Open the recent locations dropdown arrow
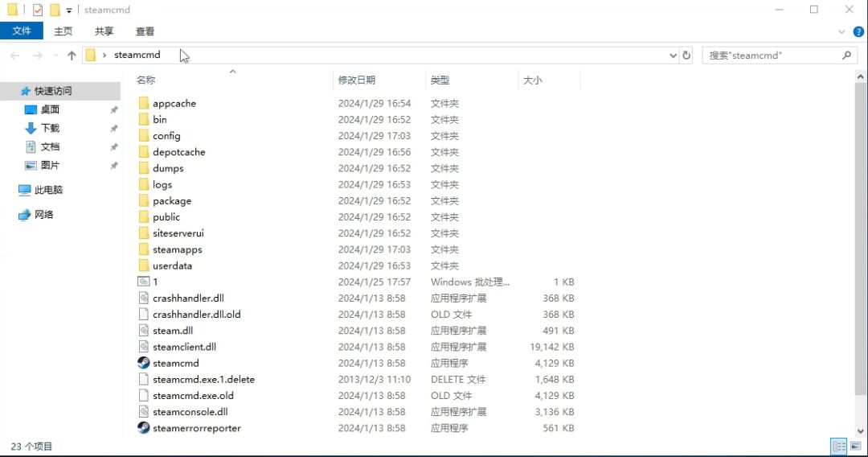Image resolution: width=868 pixels, height=457 pixels. click(x=55, y=56)
